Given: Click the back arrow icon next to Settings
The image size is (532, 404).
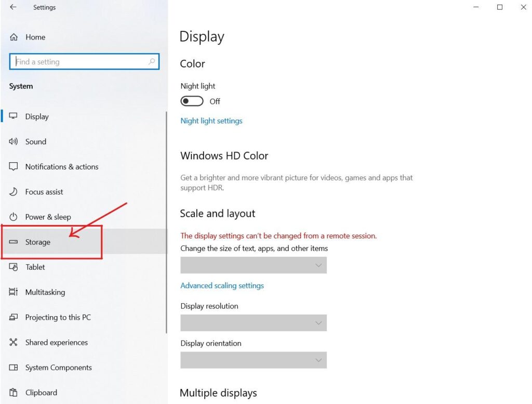Looking at the screenshot, I should [13, 7].
